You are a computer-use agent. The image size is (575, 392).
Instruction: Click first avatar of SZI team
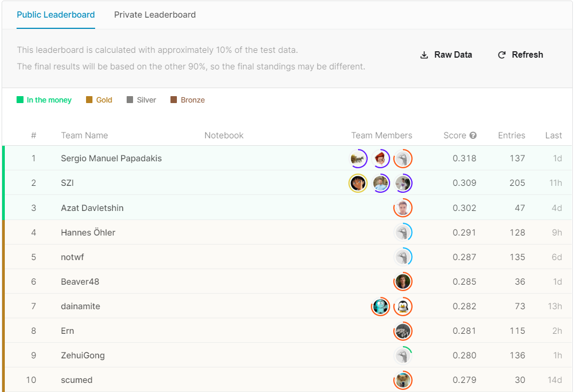(358, 183)
